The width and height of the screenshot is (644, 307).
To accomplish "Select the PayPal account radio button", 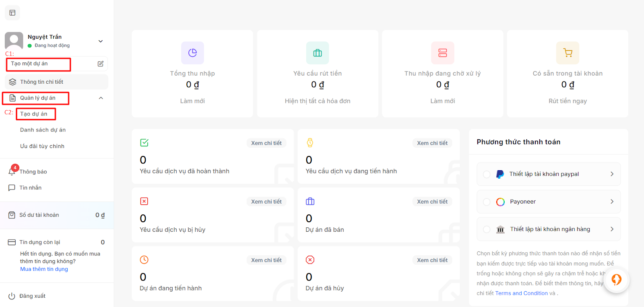I will (487, 174).
